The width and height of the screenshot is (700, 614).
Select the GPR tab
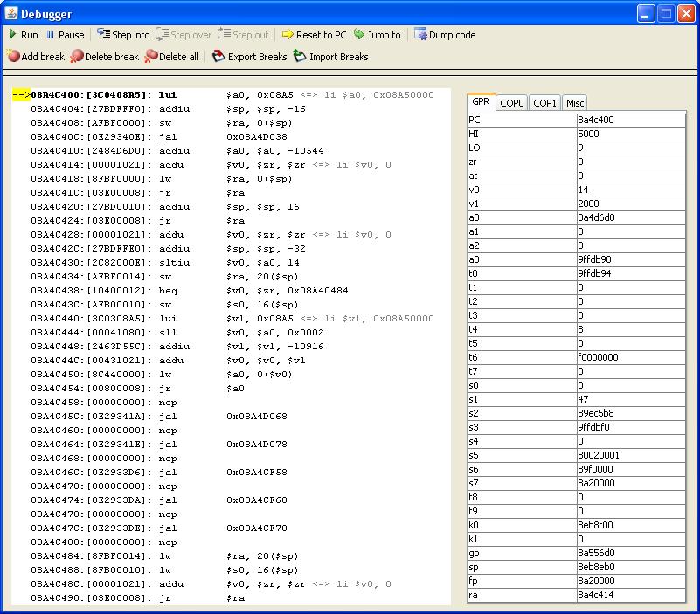point(481,102)
